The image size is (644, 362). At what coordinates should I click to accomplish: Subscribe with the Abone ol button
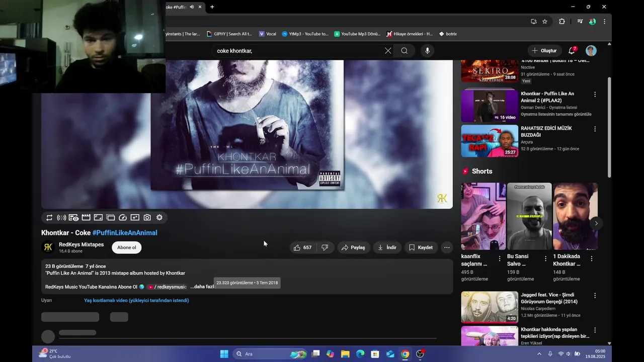pyautogui.click(x=127, y=247)
